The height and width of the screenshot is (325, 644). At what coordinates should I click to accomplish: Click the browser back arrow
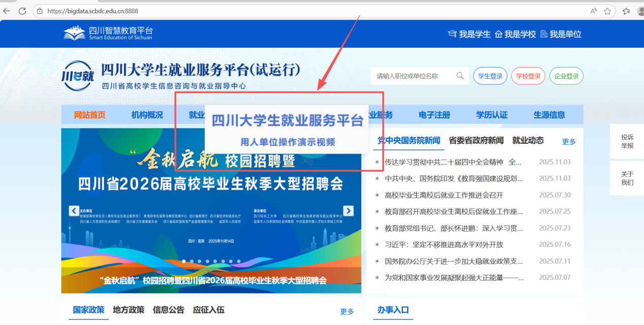click(7, 11)
